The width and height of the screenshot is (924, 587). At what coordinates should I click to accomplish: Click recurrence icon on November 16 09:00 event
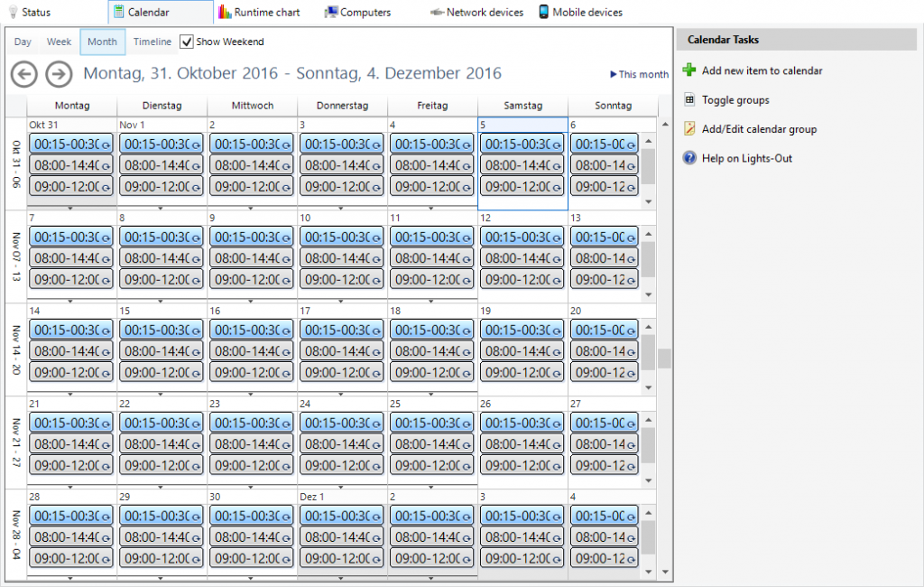tap(286, 374)
